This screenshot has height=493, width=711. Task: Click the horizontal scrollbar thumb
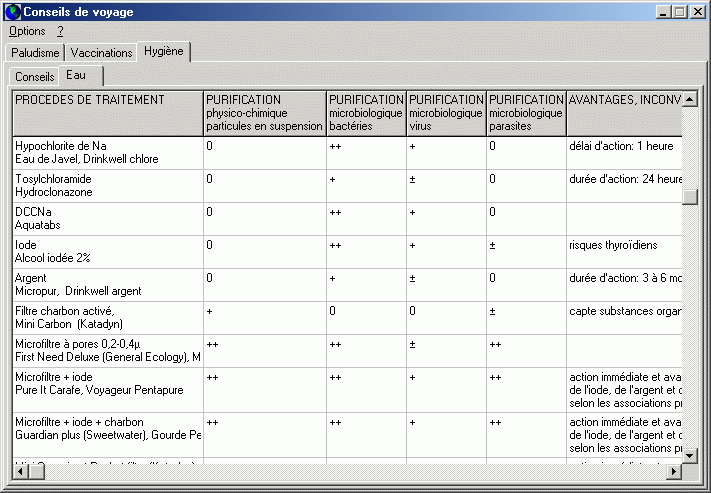coord(37,472)
